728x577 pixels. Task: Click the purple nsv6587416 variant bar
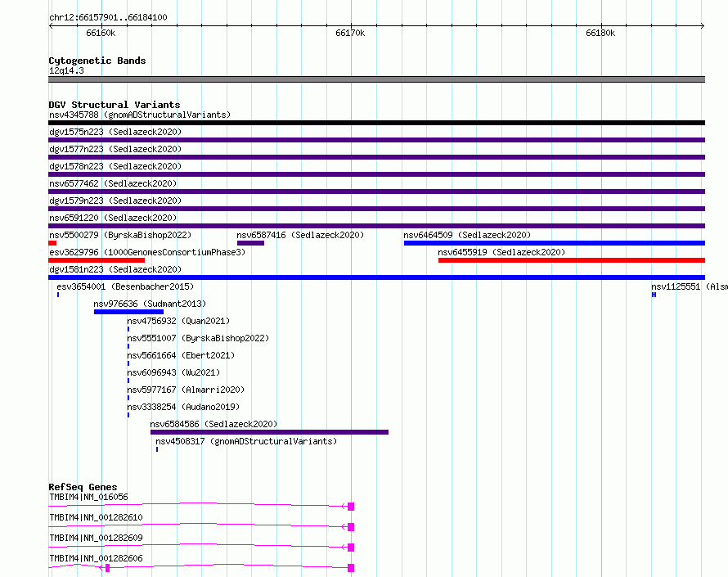[251, 243]
